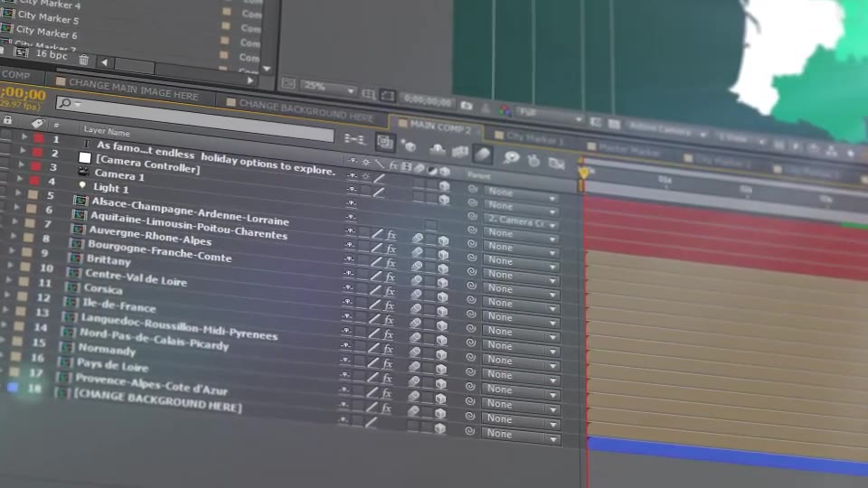Screen dimensions: 868x488
Task: Open the composition mini-flowchart icon
Action: (354, 139)
